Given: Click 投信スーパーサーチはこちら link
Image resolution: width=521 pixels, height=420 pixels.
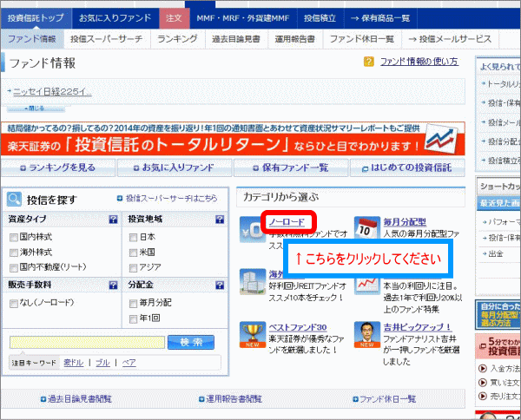Looking at the screenshot, I should coord(171,199).
